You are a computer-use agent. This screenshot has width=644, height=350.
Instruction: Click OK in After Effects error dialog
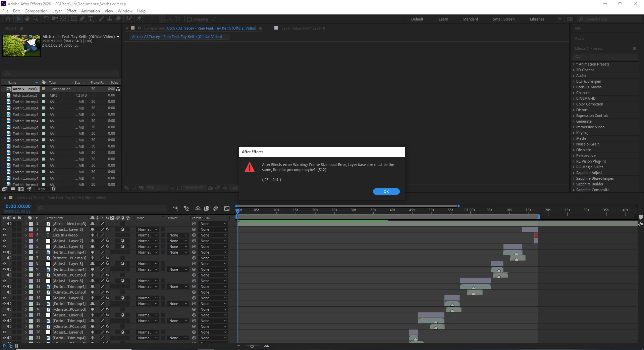pyautogui.click(x=386, y=191)
